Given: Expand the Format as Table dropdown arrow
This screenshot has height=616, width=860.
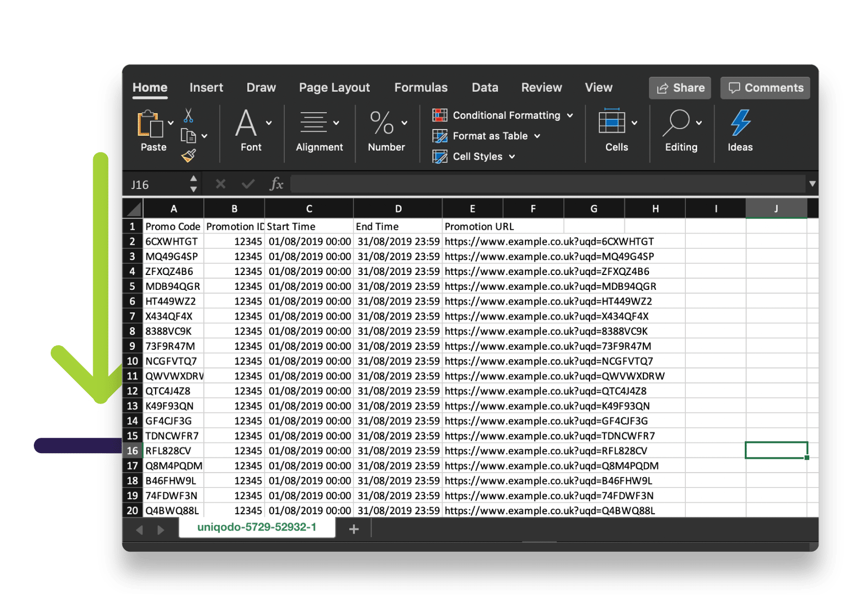Looking at the screenshot, I should (x=537, y=136).
